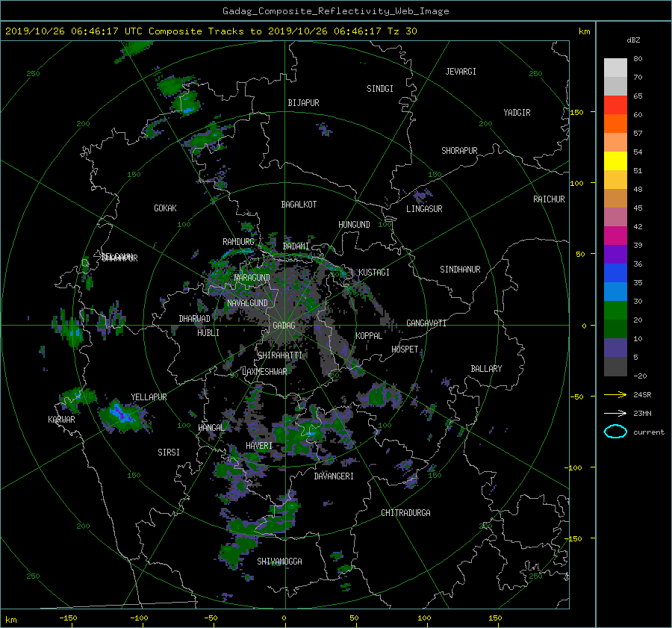
Task: Click the -150 tick on bottom km axis
Action: tap(68, 618)
